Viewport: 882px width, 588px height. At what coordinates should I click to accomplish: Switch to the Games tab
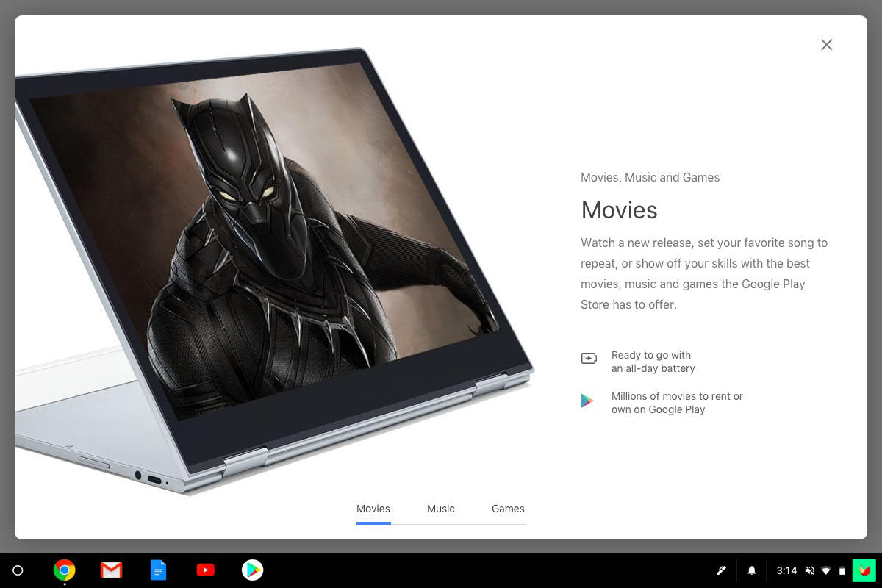[x=508, y=509]
